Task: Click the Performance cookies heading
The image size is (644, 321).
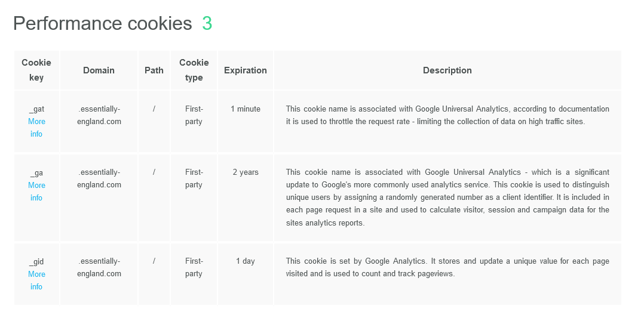Action: (x=102, y=23)
